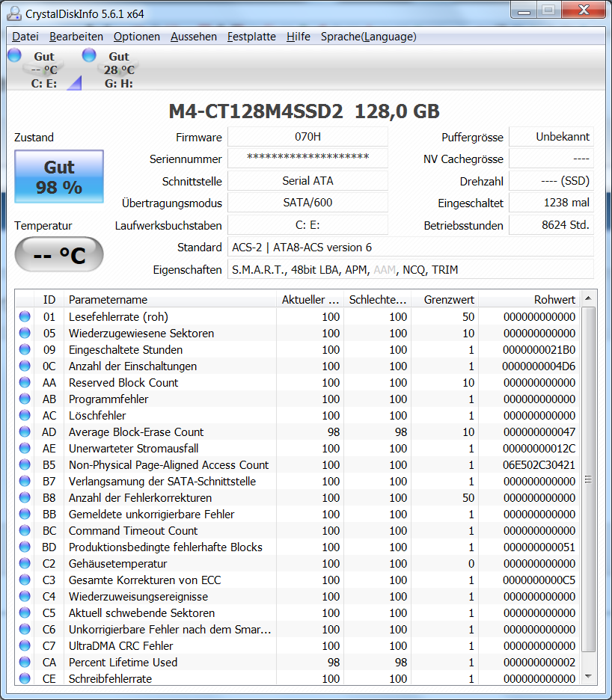This screenshot has width=612, height=700.
Task: Click status icon for Average Block-Erase Count
Action: [25, 432]
